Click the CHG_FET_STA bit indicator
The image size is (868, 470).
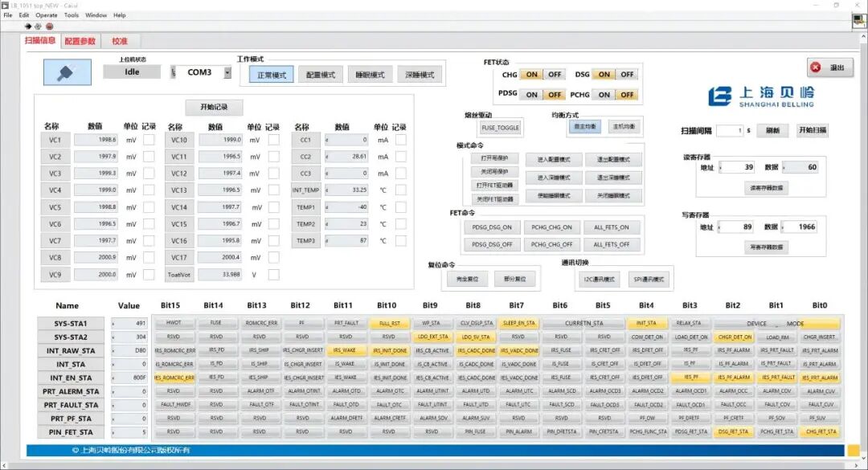(821, 431)
